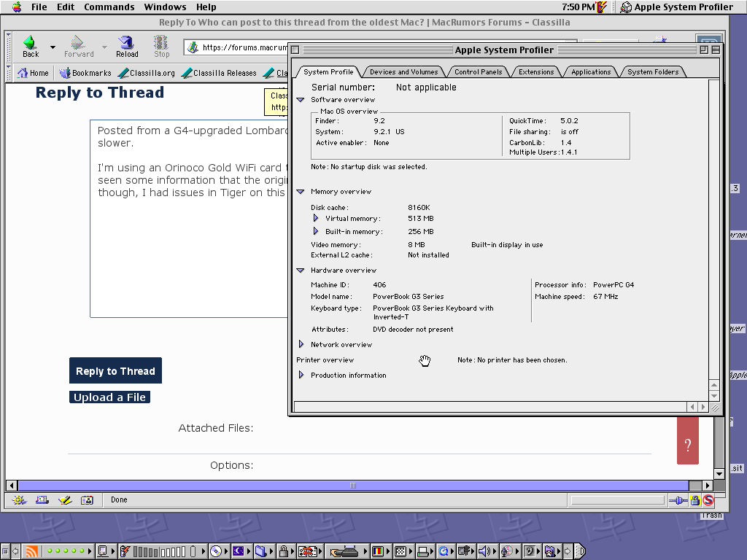Click the menu bar clock showing 7:50 PM
Image resolution: width=747 pixels, height=560 pixels.
point(578,7)
